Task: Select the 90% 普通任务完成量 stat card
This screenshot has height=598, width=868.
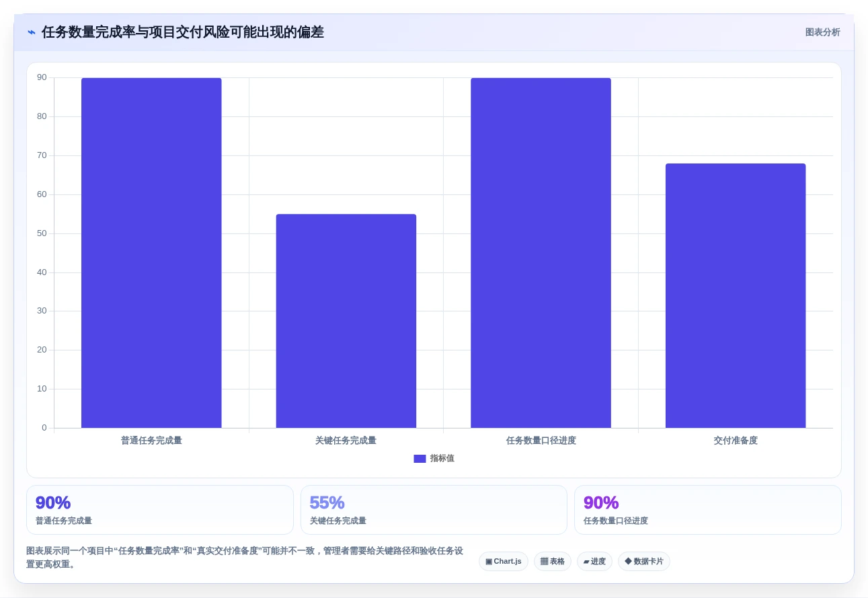Action: (160, 510)
